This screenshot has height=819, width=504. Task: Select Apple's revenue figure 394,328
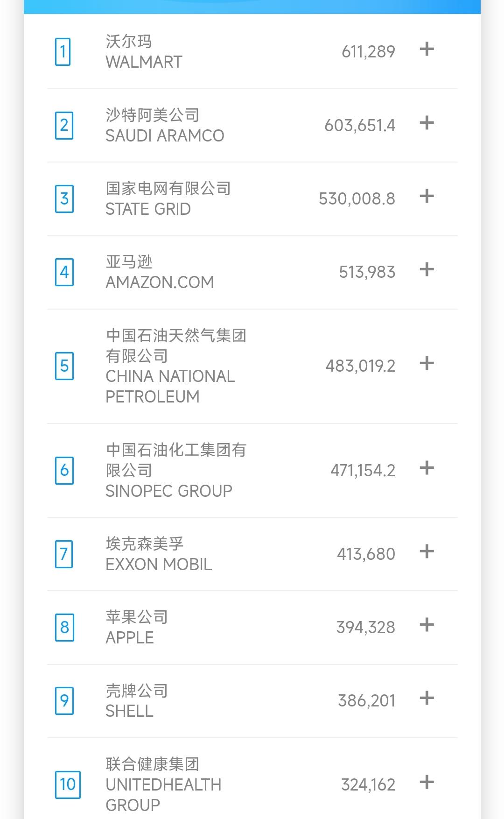[x=365, y=627]
